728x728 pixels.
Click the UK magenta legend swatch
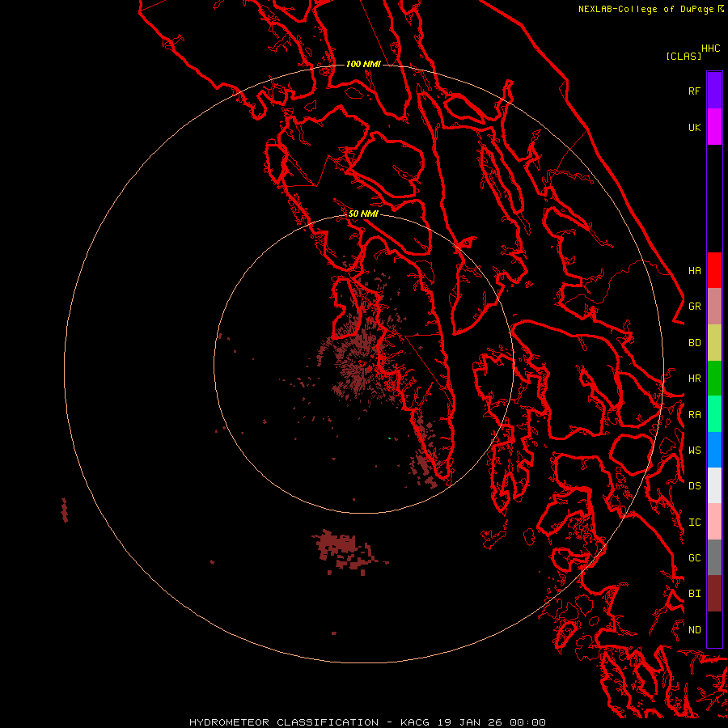click(x=714, y=127)
